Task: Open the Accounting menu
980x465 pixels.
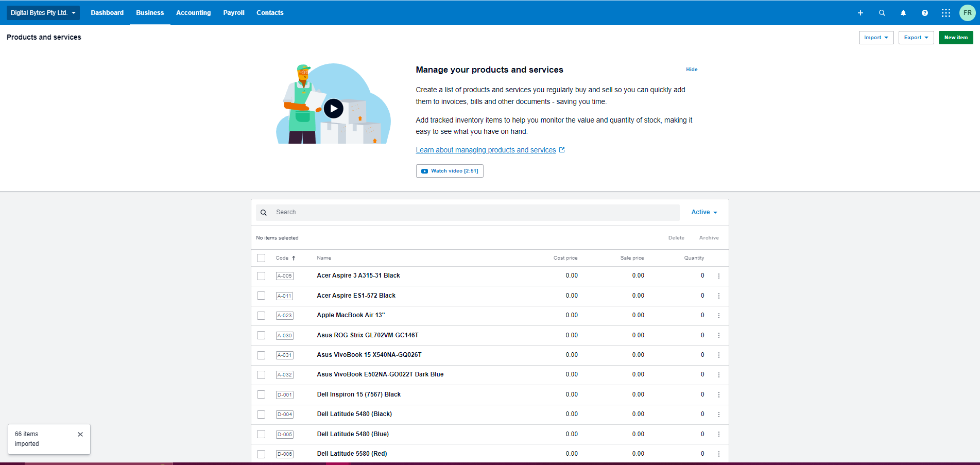Action: [194, 13]
